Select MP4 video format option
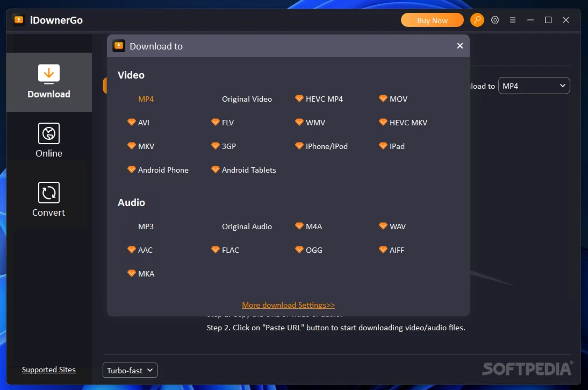Viewport: 588px width, 390px height. pyautogui.click(x=146, y=99)
